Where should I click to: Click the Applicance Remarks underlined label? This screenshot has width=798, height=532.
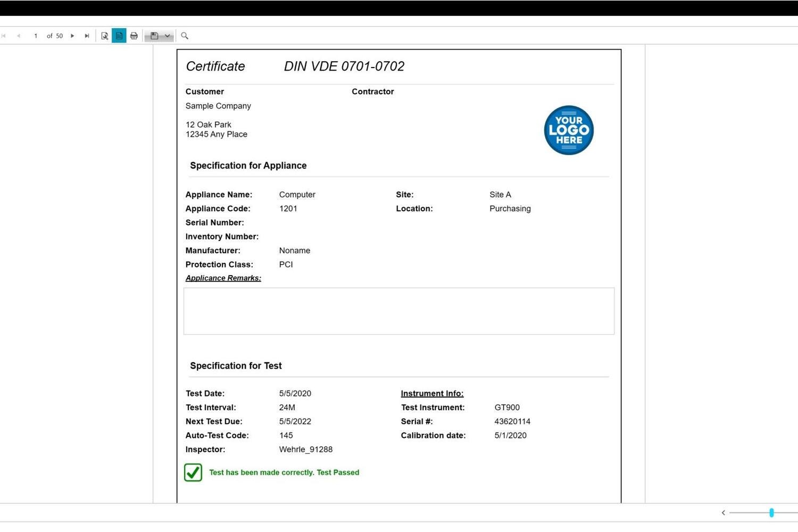click(x=223, y=278)
